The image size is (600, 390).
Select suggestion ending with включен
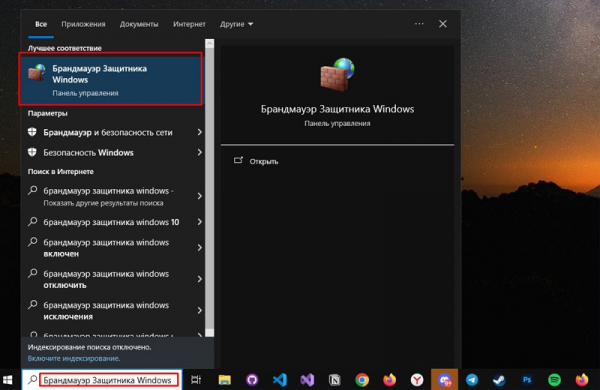pos(113,248)
